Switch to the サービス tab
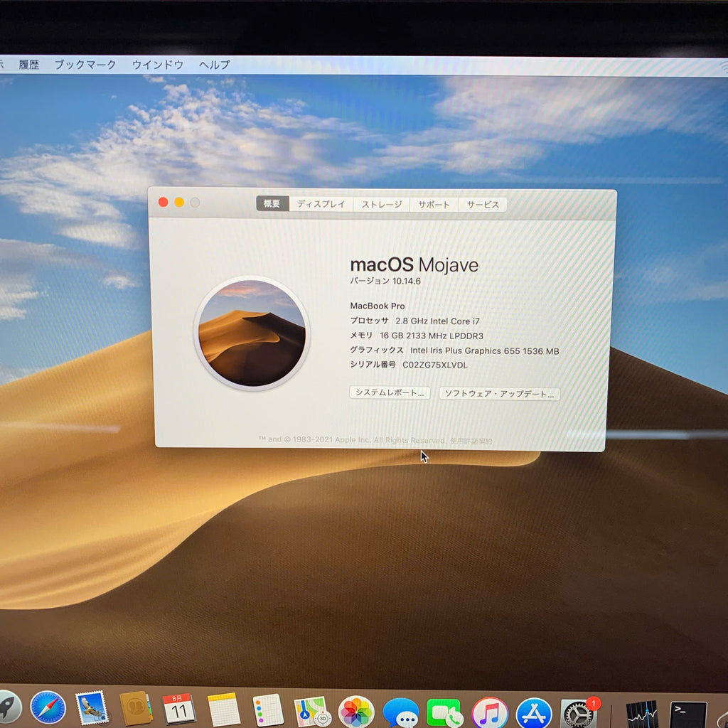 pyautogui.click(x=483, y=205)
